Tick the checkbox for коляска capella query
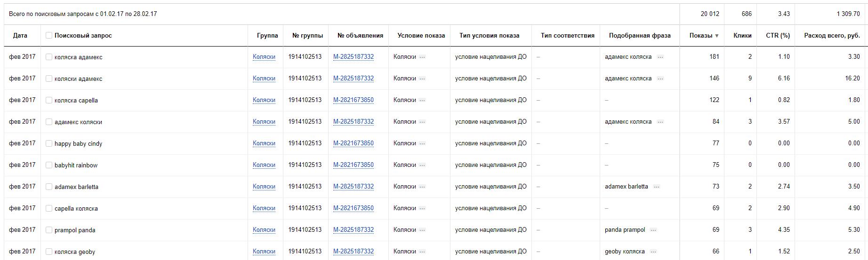The image size is (868, 260). tap(48, 100)
